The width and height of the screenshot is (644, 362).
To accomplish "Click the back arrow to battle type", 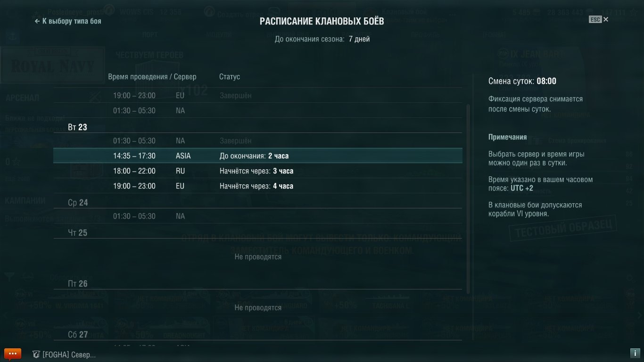I will point(37,21).
